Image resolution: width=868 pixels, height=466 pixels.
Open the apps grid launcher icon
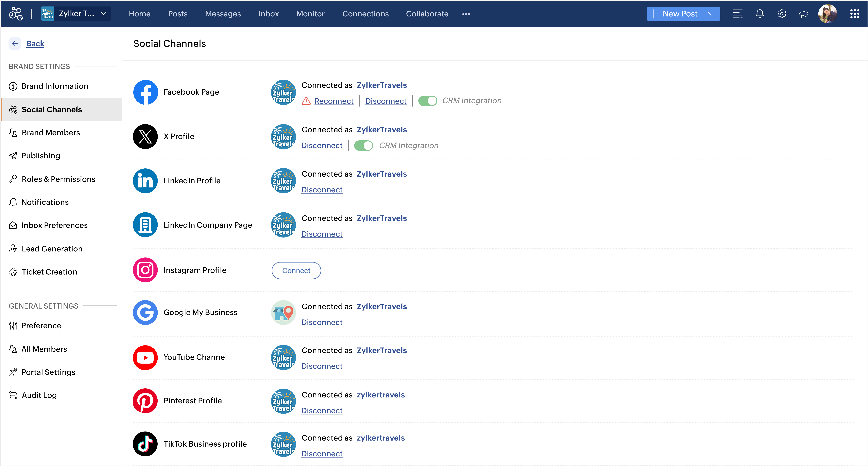coord(854,14)
